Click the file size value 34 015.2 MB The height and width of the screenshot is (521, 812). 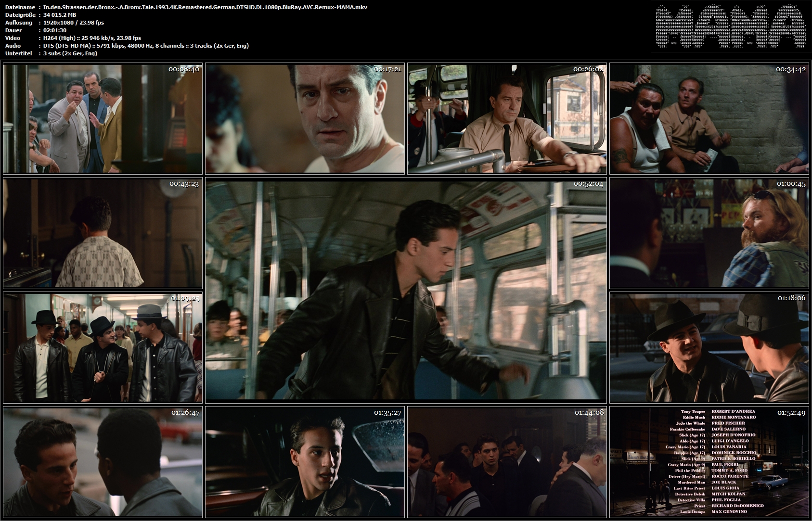(x=60, y=15)
